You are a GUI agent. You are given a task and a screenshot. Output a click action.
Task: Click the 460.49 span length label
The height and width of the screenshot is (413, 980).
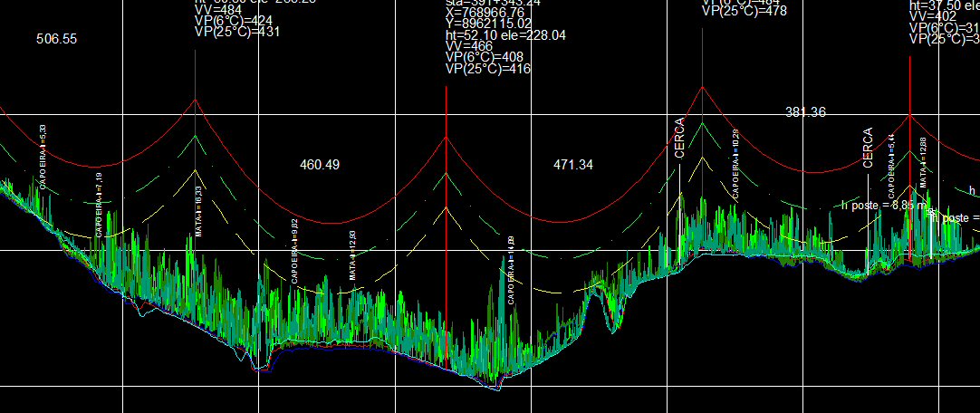320,165
